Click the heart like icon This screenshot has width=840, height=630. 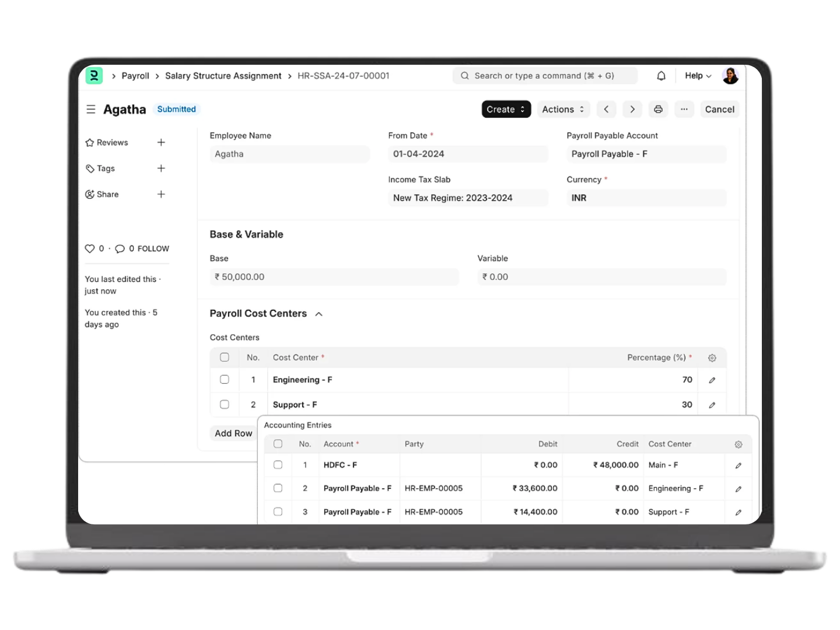click(x=90, y=249)
